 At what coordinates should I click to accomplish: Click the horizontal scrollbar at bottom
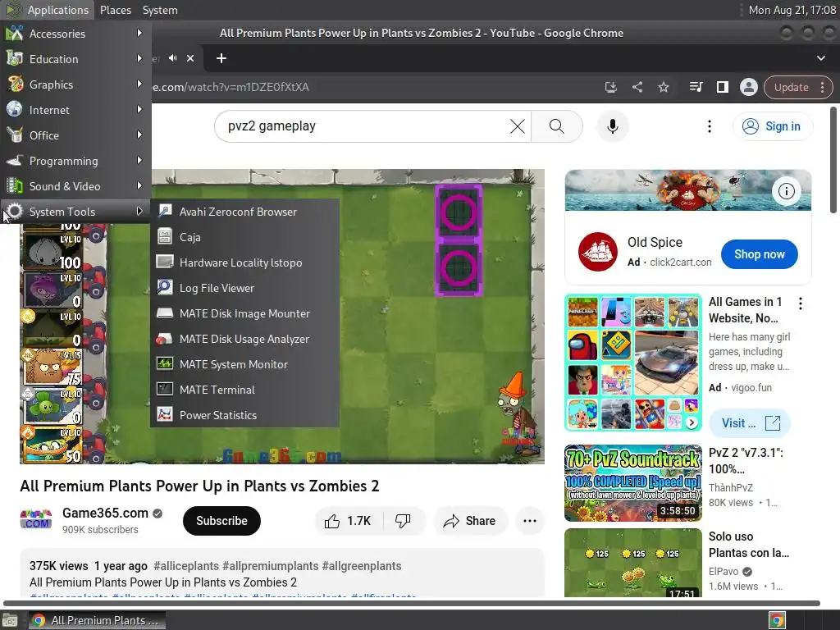412,603
